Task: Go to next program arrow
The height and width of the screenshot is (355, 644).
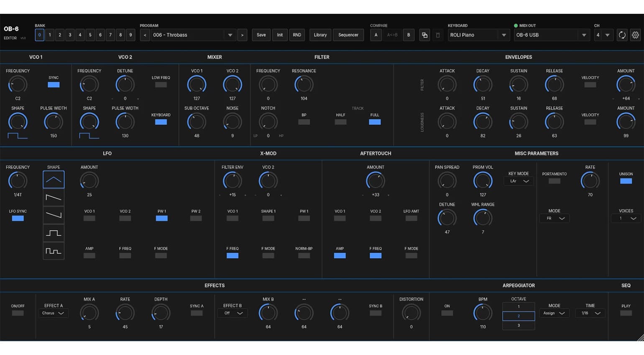Action: pos(242,35)
